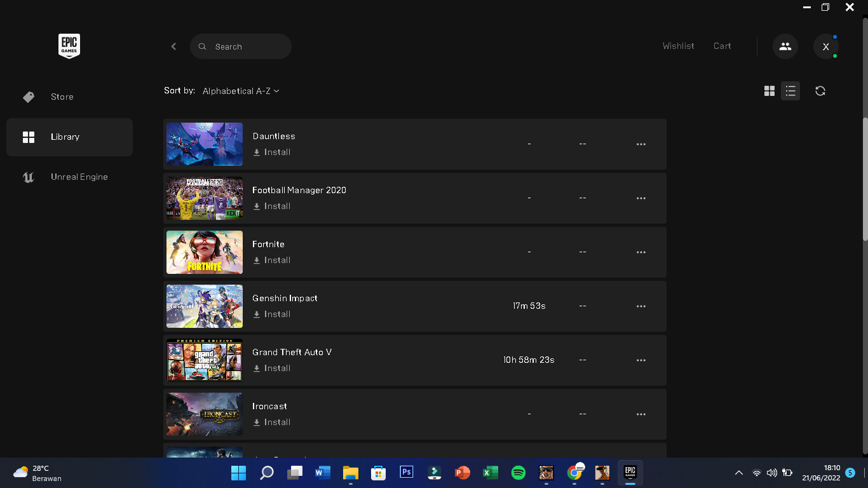Open the Cart page
This screenshot has width=868, height=488.
point(722,46)
